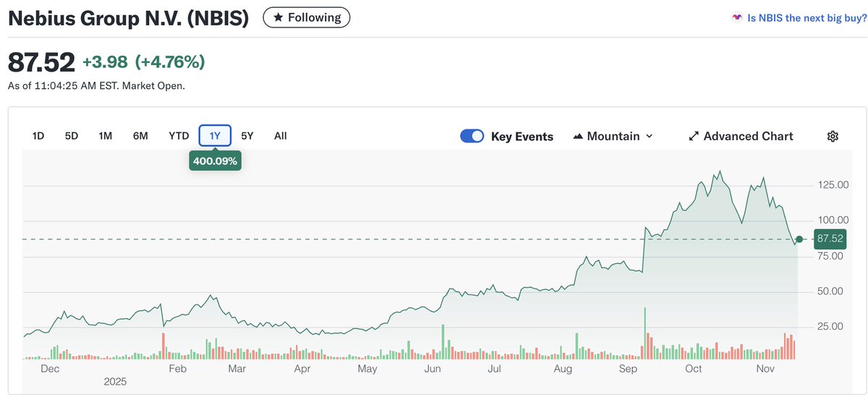Click the May label on time axis

click(x=367, y=369)
